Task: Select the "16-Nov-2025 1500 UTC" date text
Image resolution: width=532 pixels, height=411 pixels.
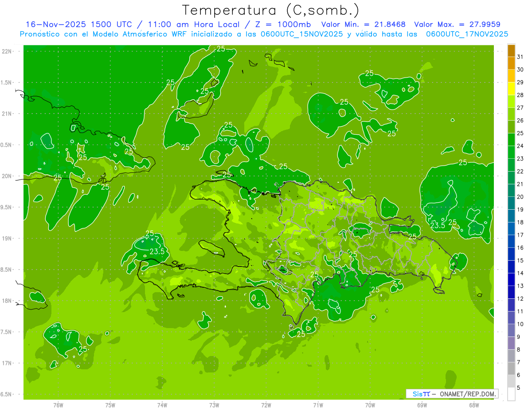Action: click(78, 24)
